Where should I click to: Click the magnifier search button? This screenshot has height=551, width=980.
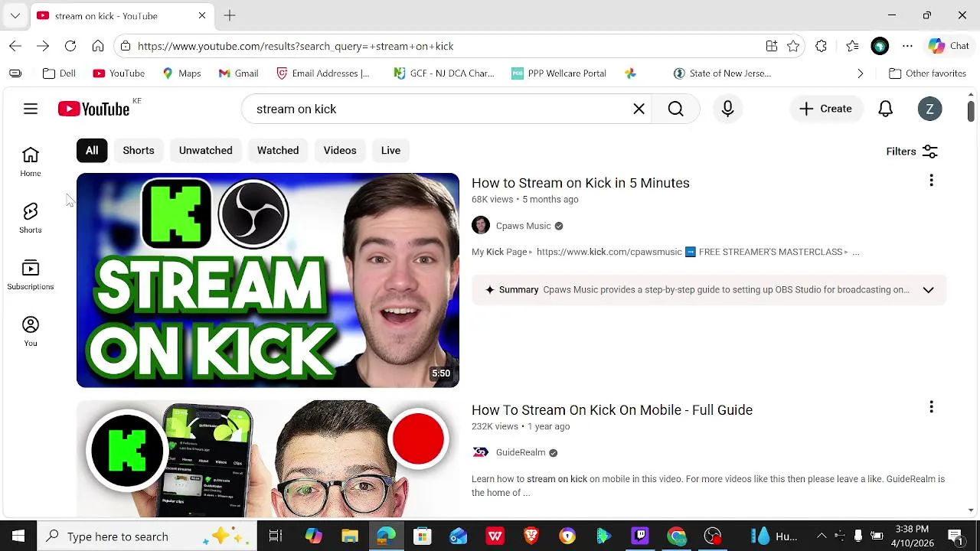click(675, 109)
